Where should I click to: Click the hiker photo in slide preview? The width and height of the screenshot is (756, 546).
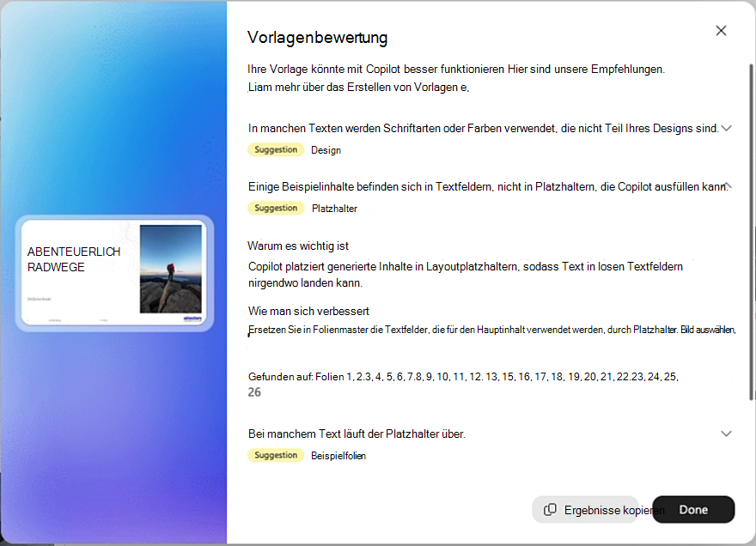pyautogui.click(x=171, y=269)
